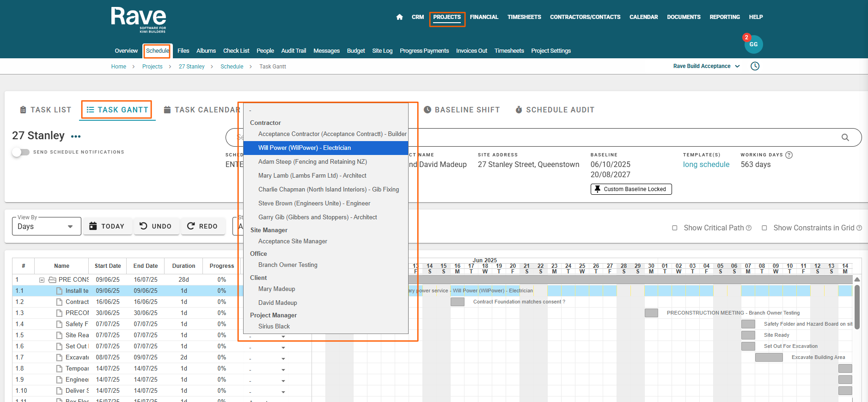
Task: Click the TODAY button
Action: coord(107,226)
